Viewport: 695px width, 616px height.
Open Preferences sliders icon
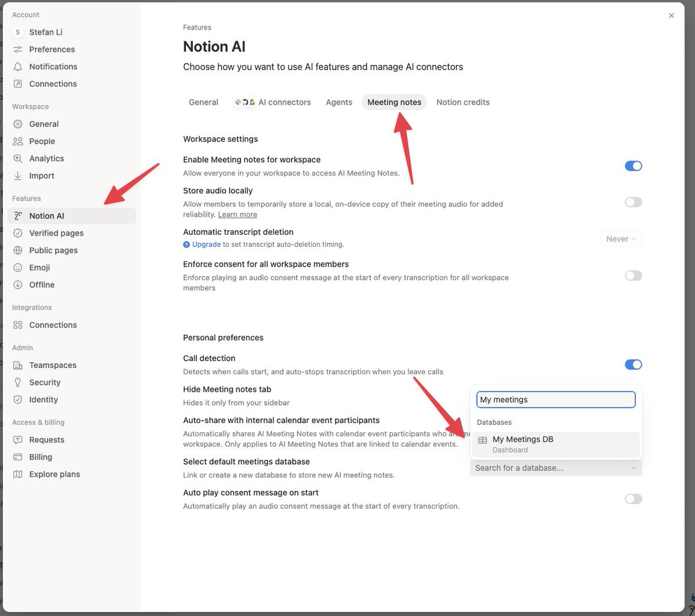click(18, 49)
